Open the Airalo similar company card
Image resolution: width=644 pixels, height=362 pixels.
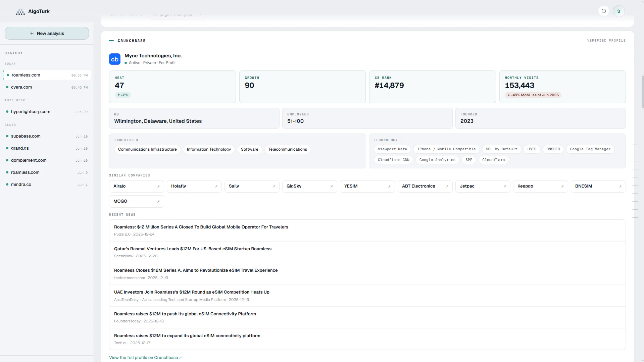tap(137, 186)
